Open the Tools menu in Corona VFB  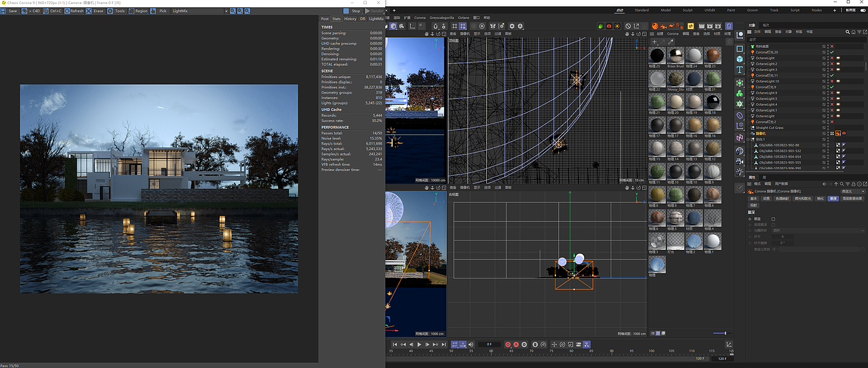coord(116,11)
